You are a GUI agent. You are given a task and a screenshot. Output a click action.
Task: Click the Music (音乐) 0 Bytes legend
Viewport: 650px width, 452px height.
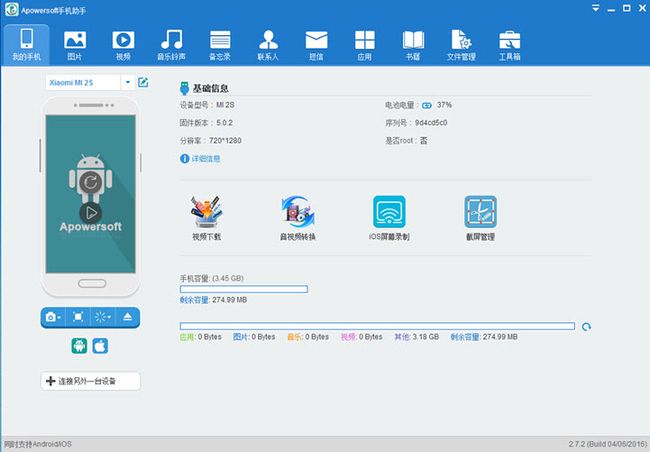308,337
